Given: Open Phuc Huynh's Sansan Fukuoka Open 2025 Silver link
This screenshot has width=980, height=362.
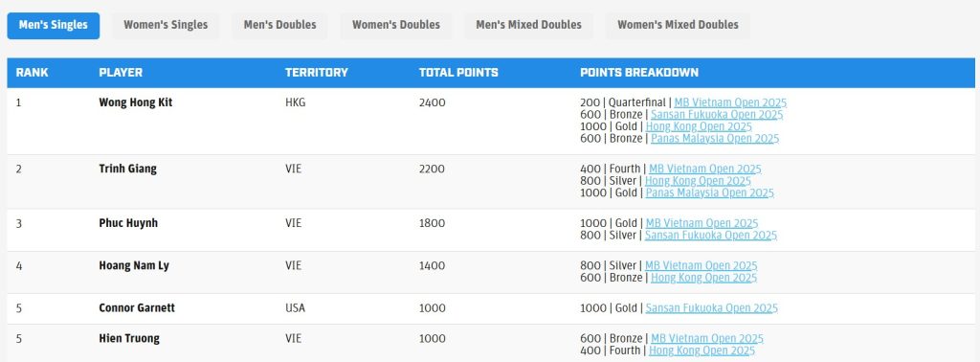Looking at the screenshot, I should [711, 235].
